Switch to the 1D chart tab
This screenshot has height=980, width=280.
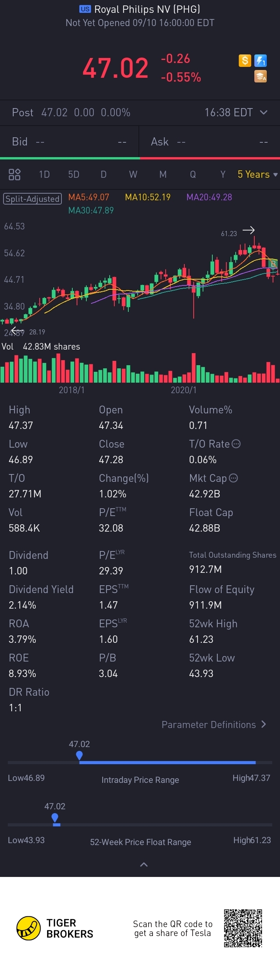tap(44, 174)
